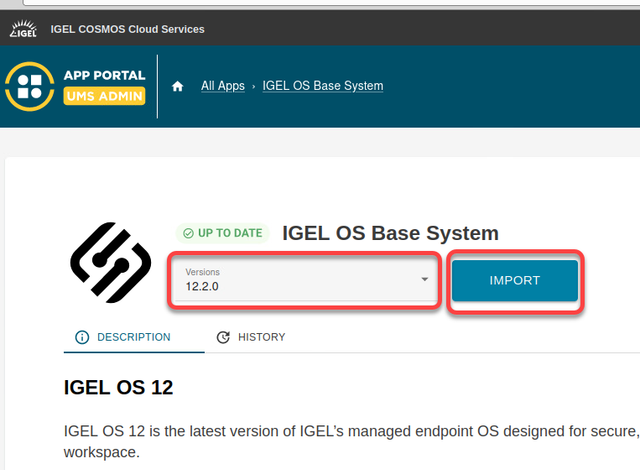Click the breadcrumb chevron after All Apps

click(x=254, y=87)
